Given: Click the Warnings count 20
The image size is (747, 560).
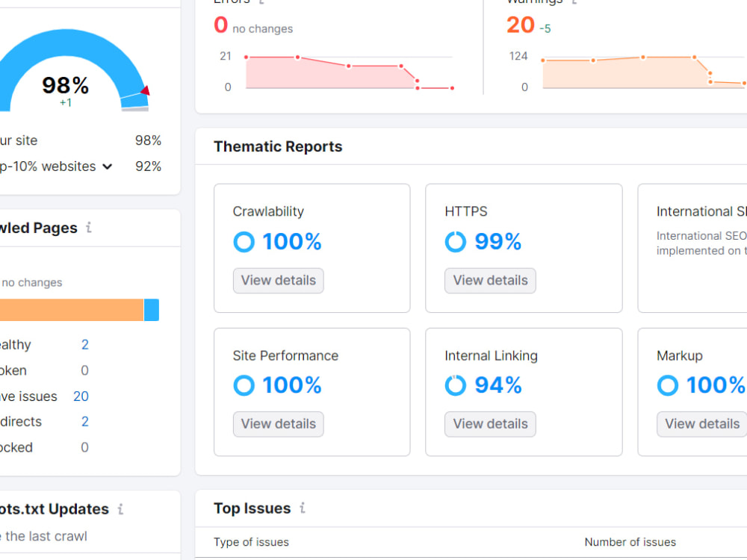Looking at the screenshot, I should [520, 25].
